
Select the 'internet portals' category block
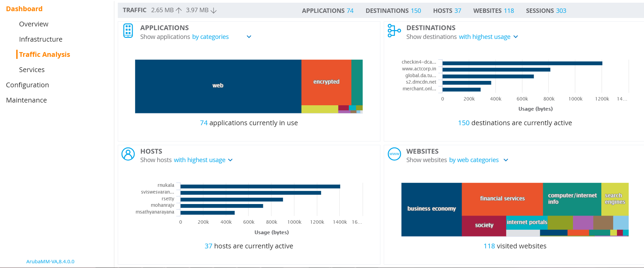527,223
